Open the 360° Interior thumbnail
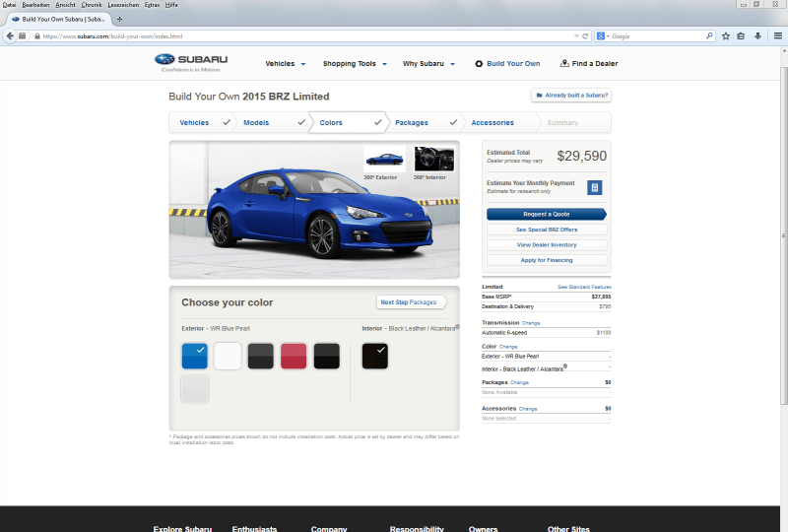Screen dimensions: 788x532 pyautogui.click(x=434, y=160)
